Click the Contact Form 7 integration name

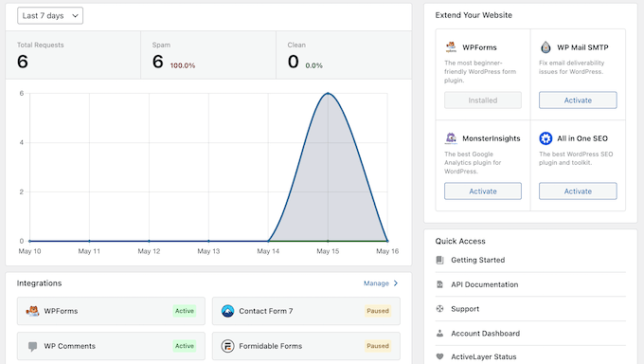[266, 311]
